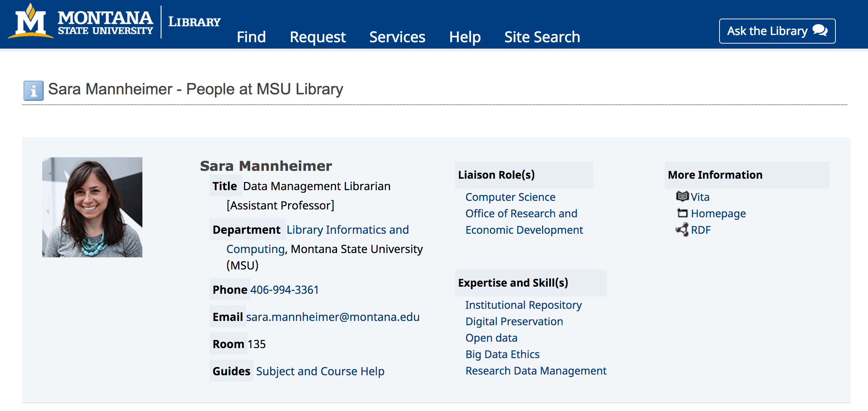The image size is (868, 411).
Task: Open the Library Informatics and Computing department link
Action: coord(347,230)
